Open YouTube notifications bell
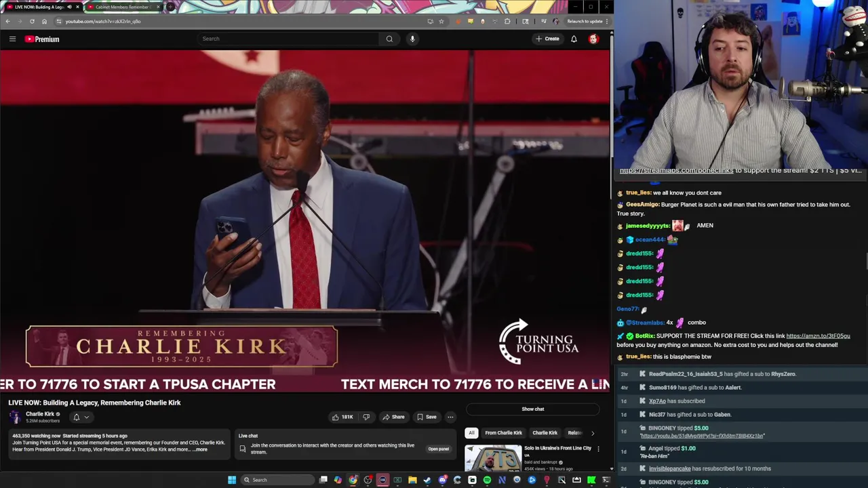 [x=574, y=39]
